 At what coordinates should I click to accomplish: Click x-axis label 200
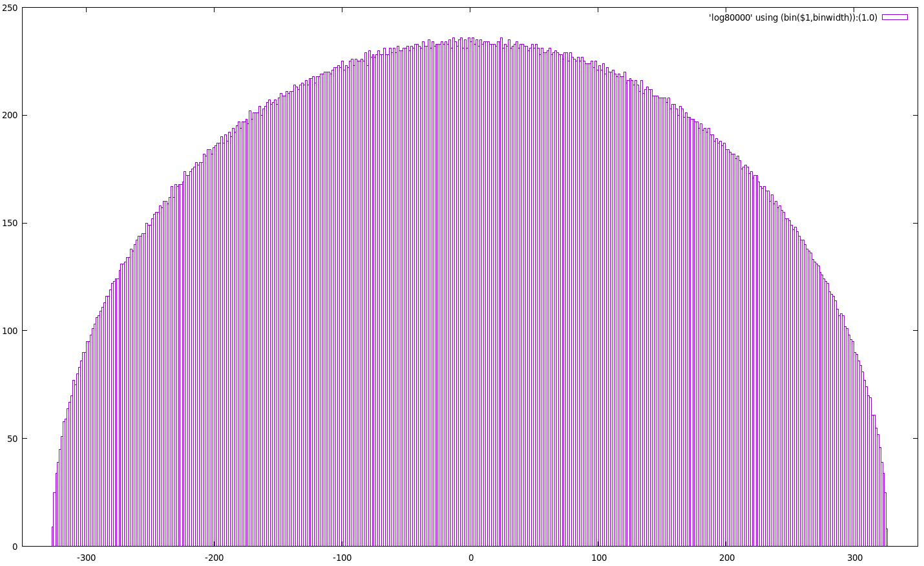[727, 558]
